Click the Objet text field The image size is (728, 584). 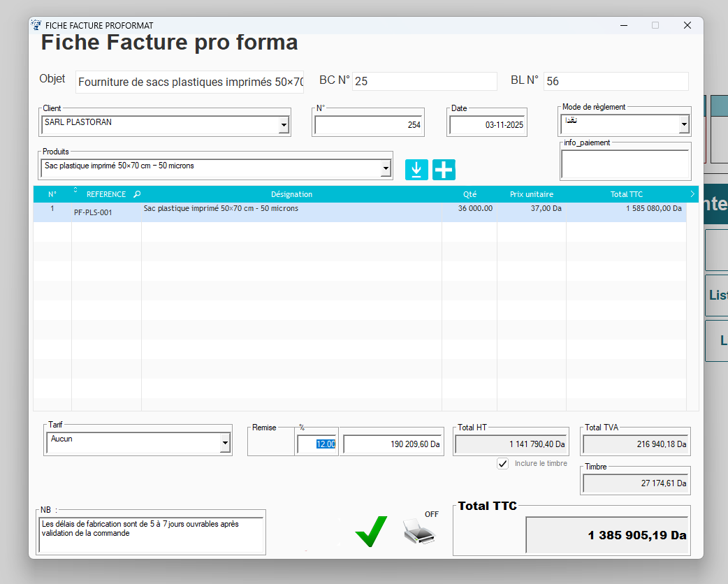(189, 82)
